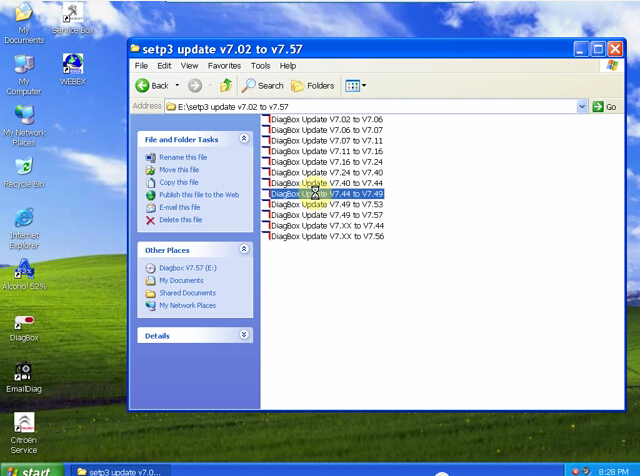Open My Documents in Other Places
Screen dimensions: 640x476
pos(181,280)
